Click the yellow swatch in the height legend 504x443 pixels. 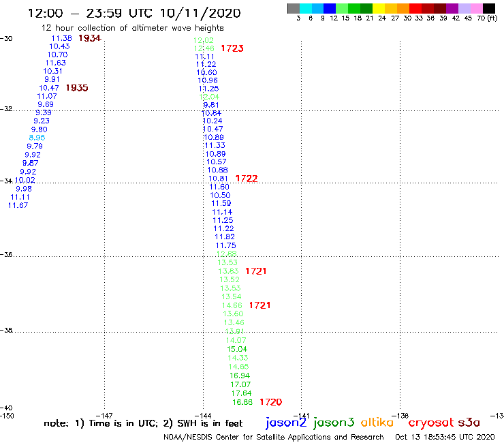pos(379,8)
